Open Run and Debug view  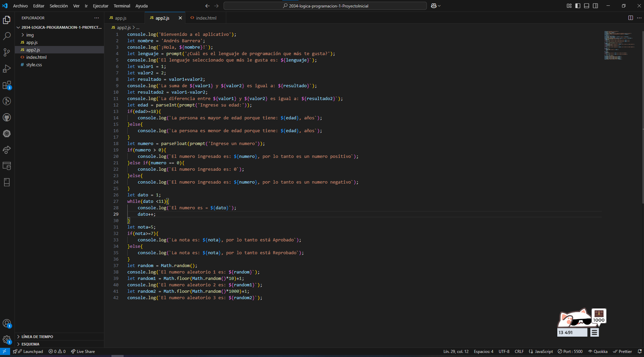tap(7, 69)
